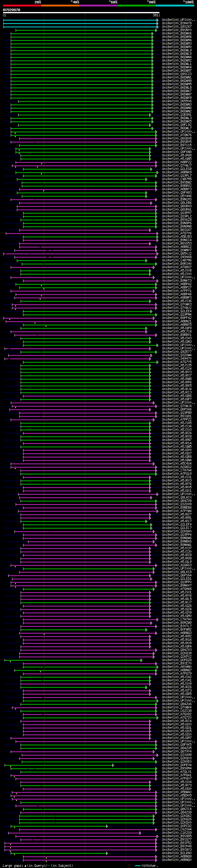The height and width of the screenshot is (868, 197).
Task: Click the purple ~60% identity legend bar
Action: coord(98,6)
